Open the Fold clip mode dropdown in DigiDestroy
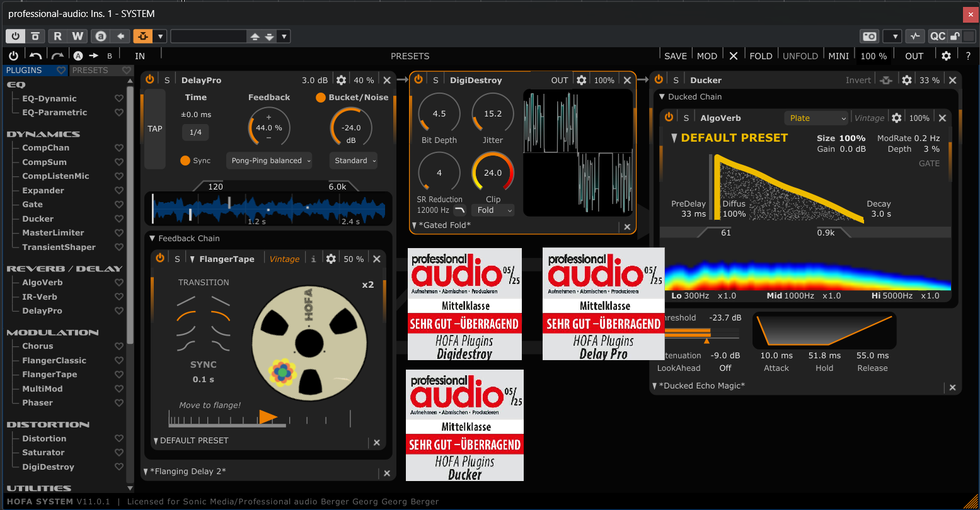Screen dimensions: 980x510 pos(492,210)
